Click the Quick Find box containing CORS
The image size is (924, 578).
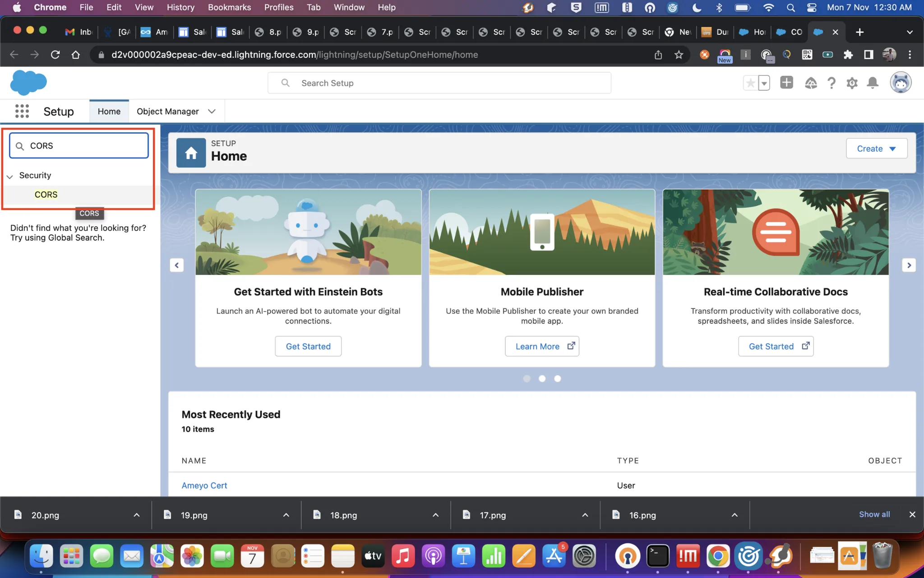coord(79,145)
